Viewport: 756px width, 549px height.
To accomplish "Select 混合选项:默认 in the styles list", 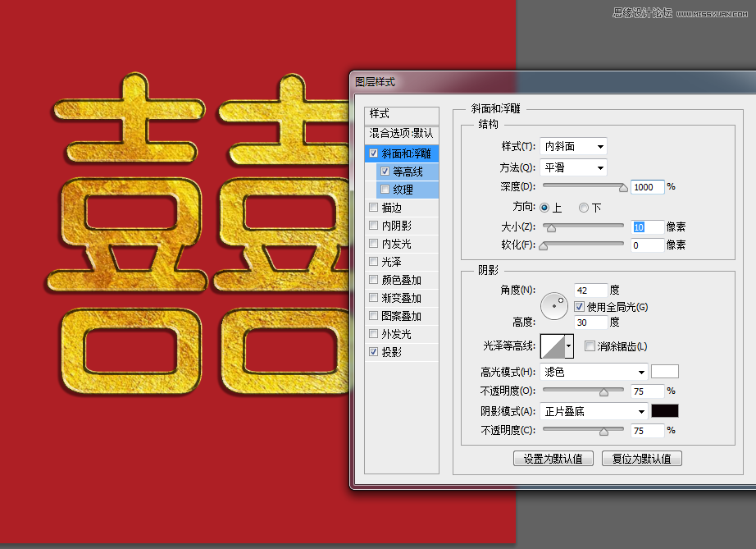I will pos(402,133).
